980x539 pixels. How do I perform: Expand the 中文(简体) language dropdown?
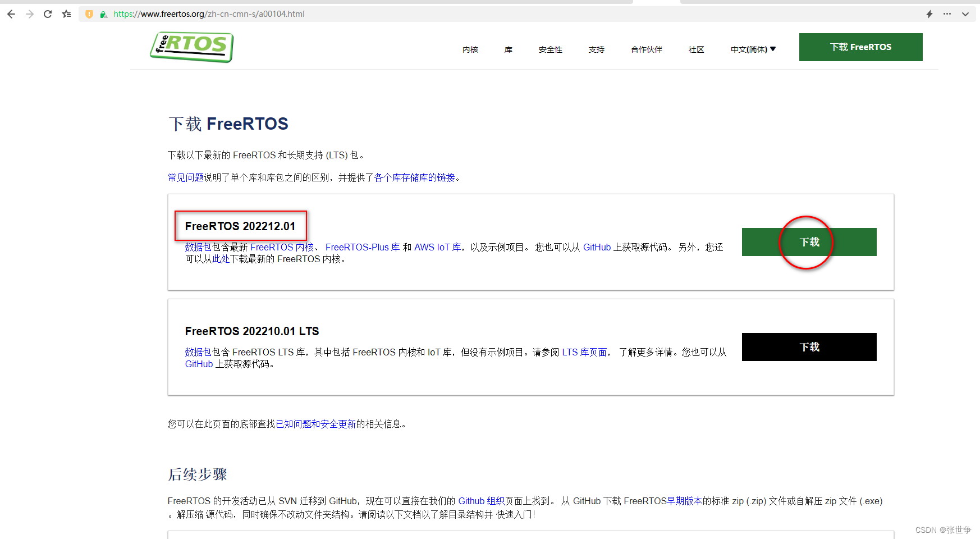click(x=753, y=49)
